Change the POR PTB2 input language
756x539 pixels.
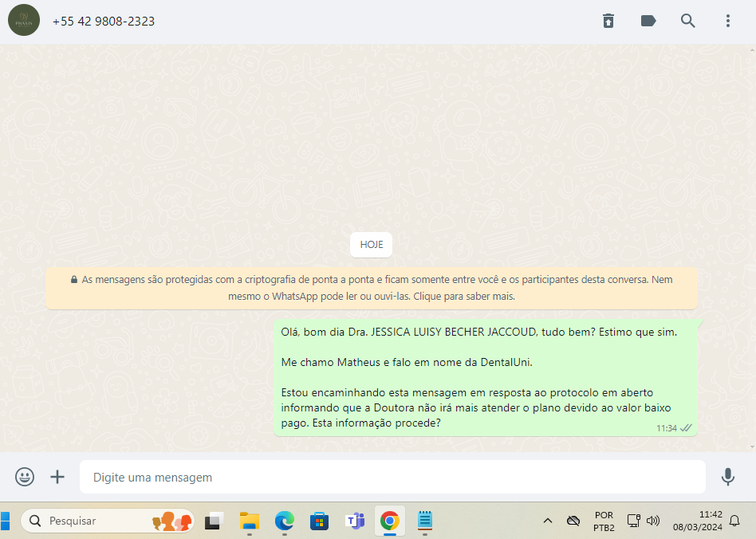click(604, 521)
